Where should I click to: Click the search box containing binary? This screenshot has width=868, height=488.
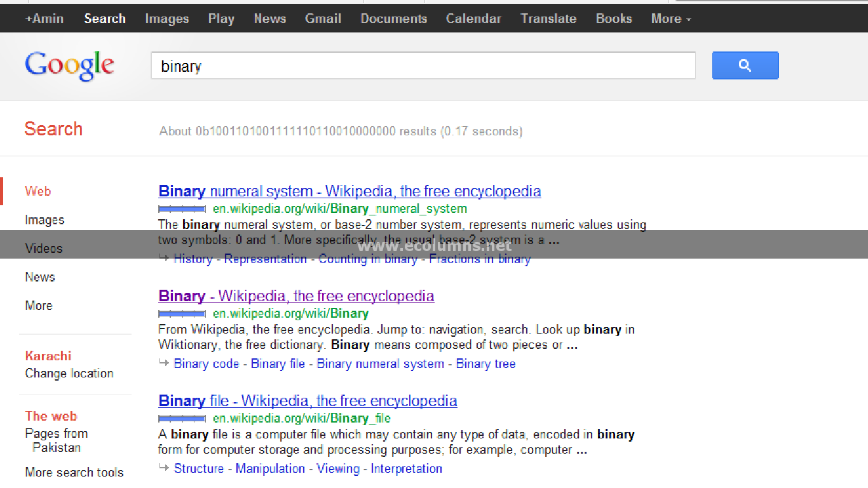[x=423, y=66]
